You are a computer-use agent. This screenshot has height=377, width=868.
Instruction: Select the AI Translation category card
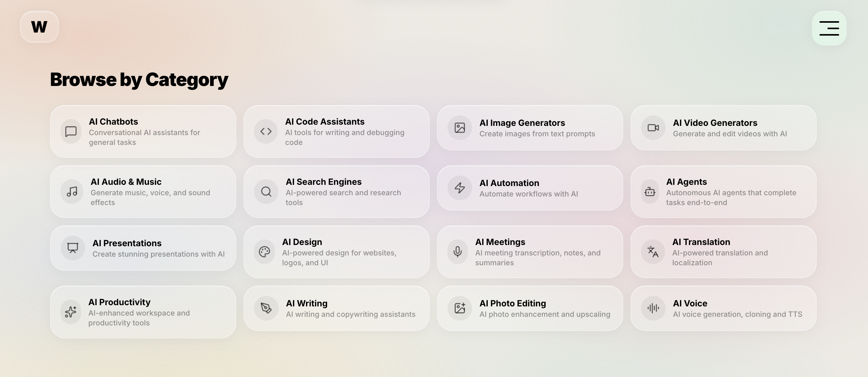(723, 252)
